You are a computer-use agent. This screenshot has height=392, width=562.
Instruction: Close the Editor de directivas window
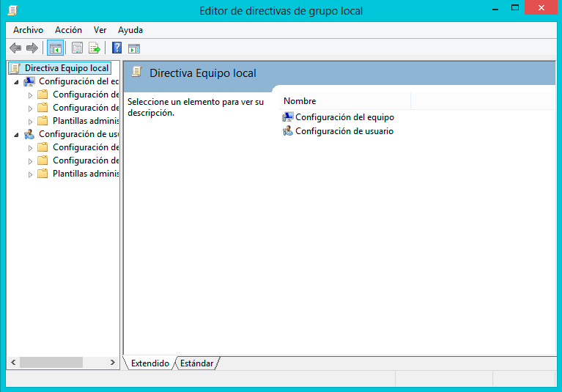(x=541, y=7)
